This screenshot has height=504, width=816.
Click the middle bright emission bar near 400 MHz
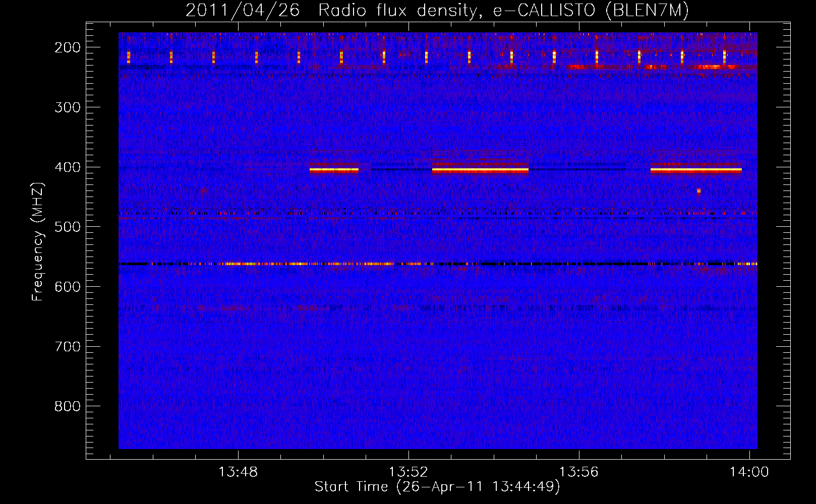(x=480, y=170)
